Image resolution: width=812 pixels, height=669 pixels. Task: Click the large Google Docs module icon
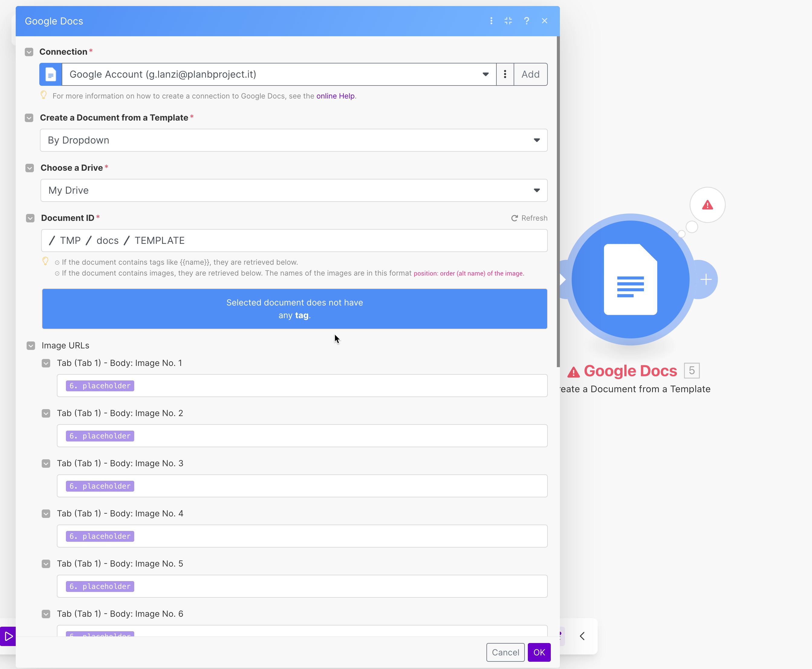[630, 280]
